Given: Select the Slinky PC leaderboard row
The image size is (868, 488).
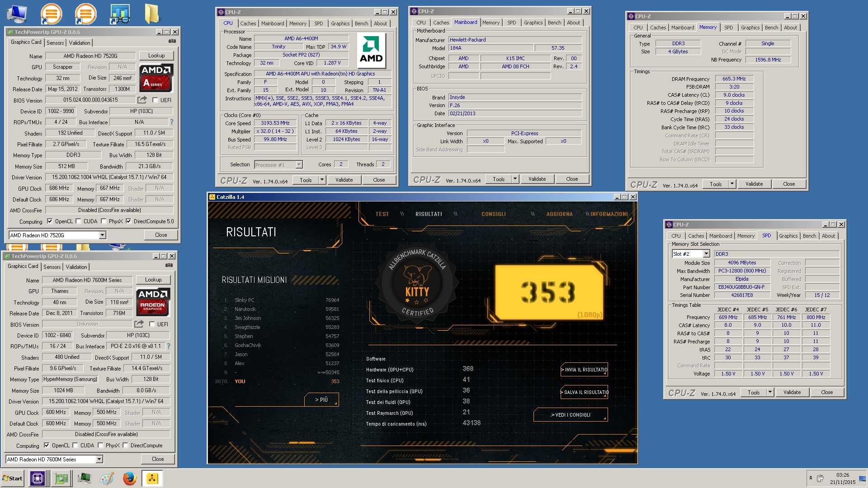Looking at the screenshot, I should tap(281, 300).
